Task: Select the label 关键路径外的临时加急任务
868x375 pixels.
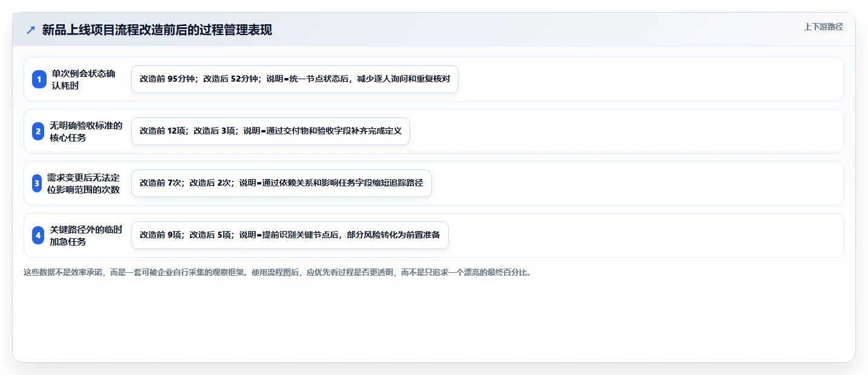Action: pos(86,235)
